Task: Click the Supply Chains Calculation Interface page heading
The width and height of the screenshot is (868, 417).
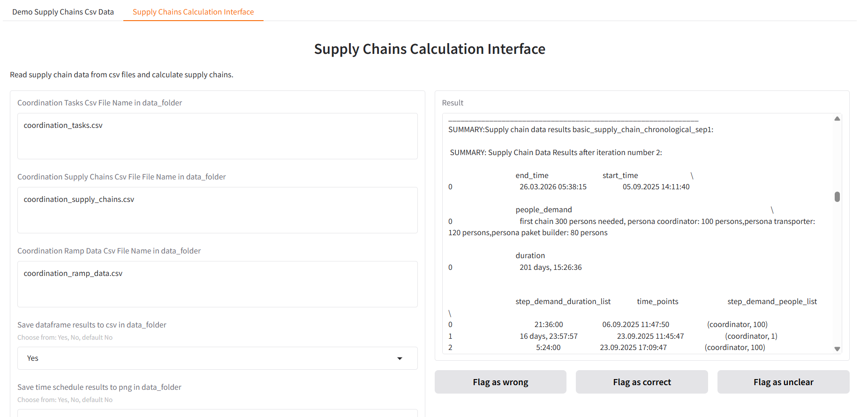Action: coord(430,49)
